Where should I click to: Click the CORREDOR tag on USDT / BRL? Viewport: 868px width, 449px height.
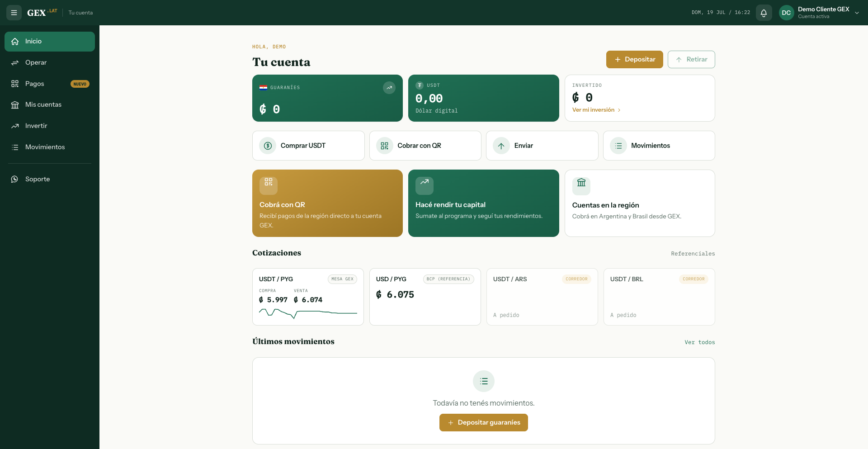tap(693, 279)
